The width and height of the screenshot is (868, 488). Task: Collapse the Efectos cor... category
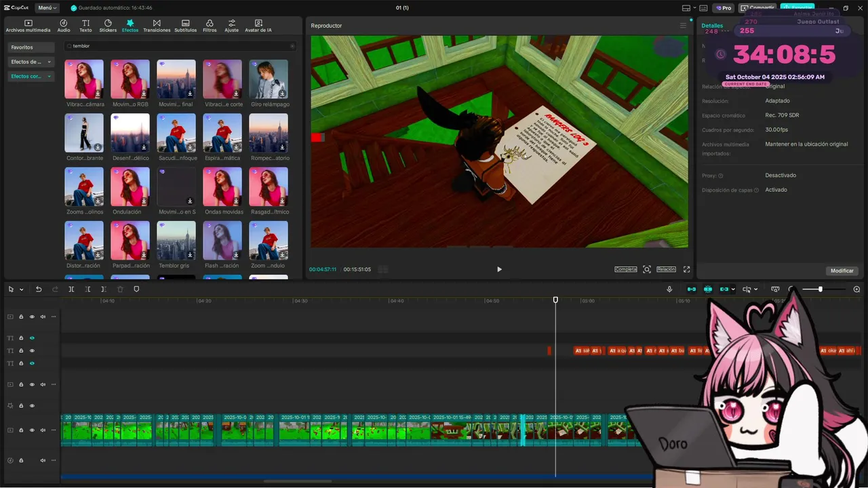31,77
